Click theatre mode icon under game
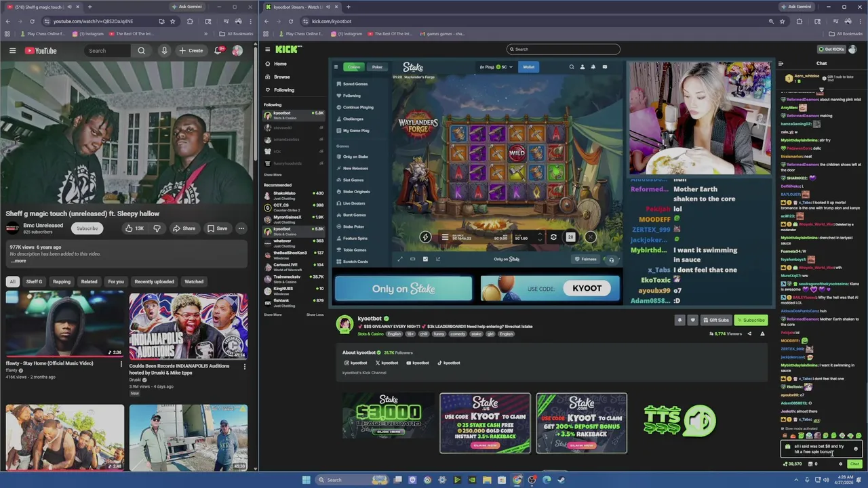The image size is (868, 488). tap(412, 259)
